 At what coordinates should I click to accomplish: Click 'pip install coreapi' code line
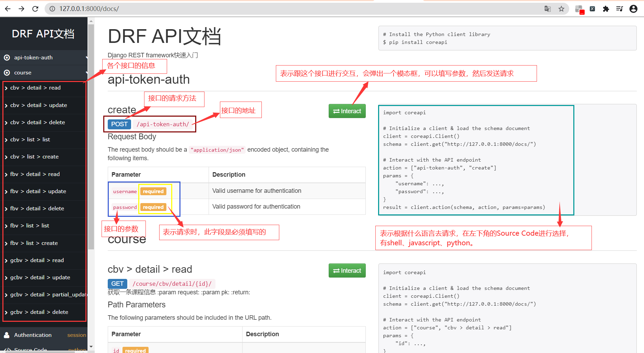point(415,42)
